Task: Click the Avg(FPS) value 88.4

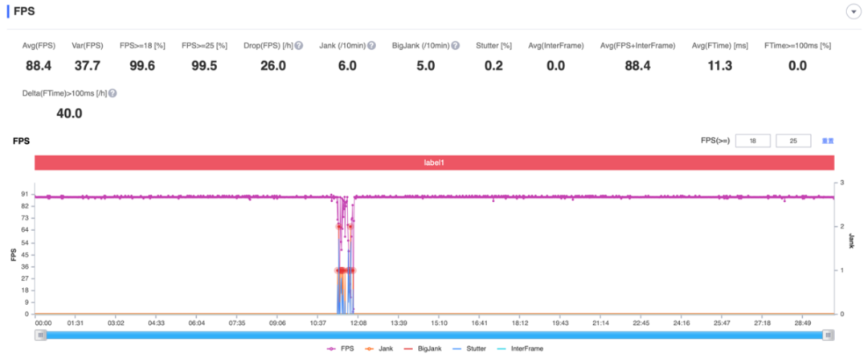Action: pos(39,66)
